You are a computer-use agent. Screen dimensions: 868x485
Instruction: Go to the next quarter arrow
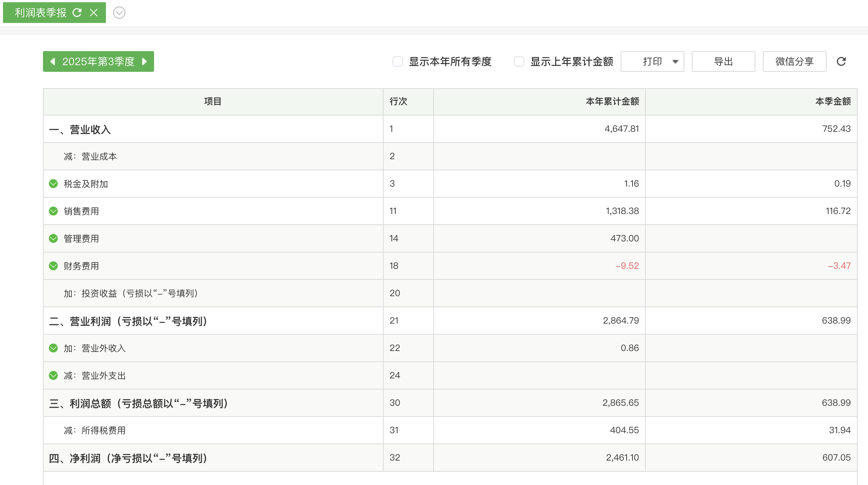(144, 61)
